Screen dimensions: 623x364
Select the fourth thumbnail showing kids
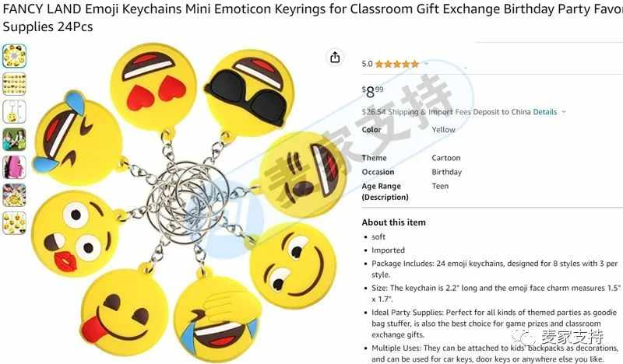coord(14,139)
